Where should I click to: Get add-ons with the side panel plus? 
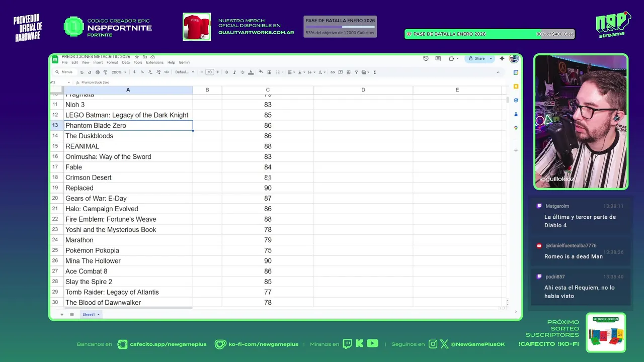point(516,150)
